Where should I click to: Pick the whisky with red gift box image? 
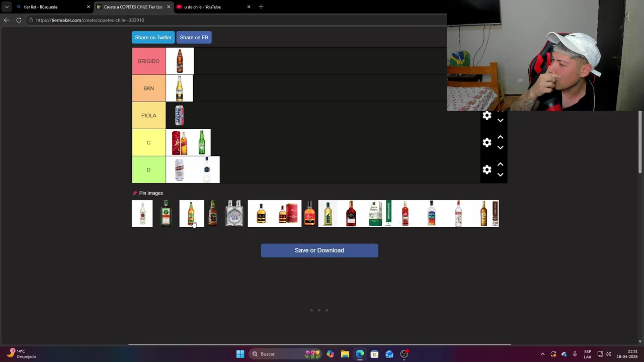288,214
